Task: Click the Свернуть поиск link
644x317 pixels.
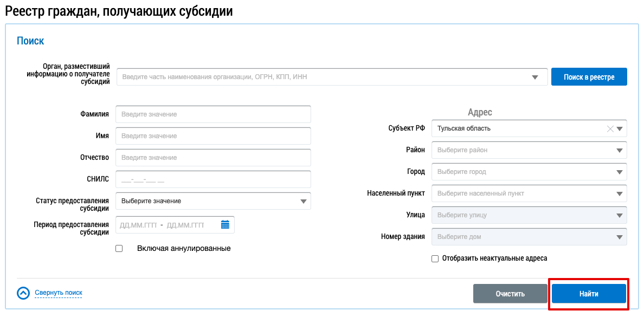Action: pyautogui.click(x=59, y=293)
